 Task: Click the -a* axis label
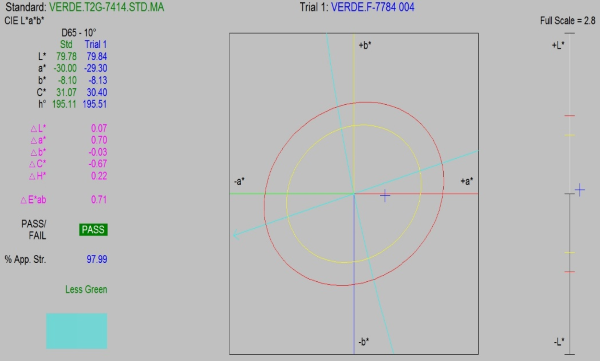(x=239, y=181)
